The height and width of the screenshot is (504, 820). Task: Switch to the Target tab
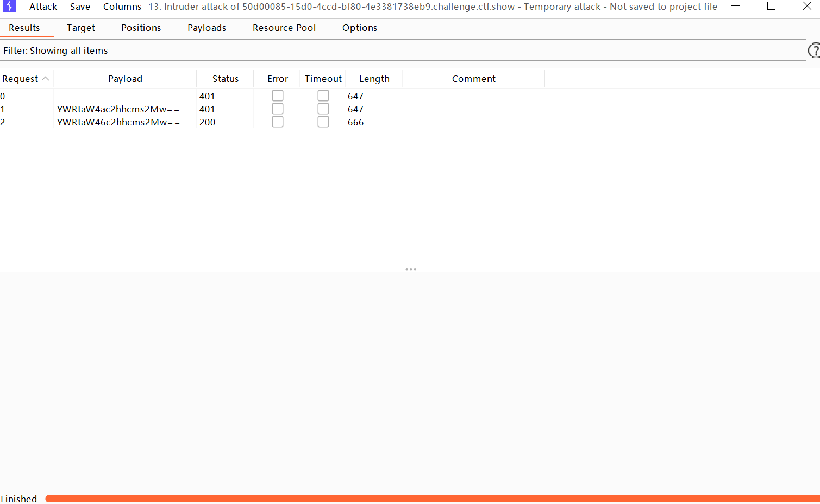(81, 28)
